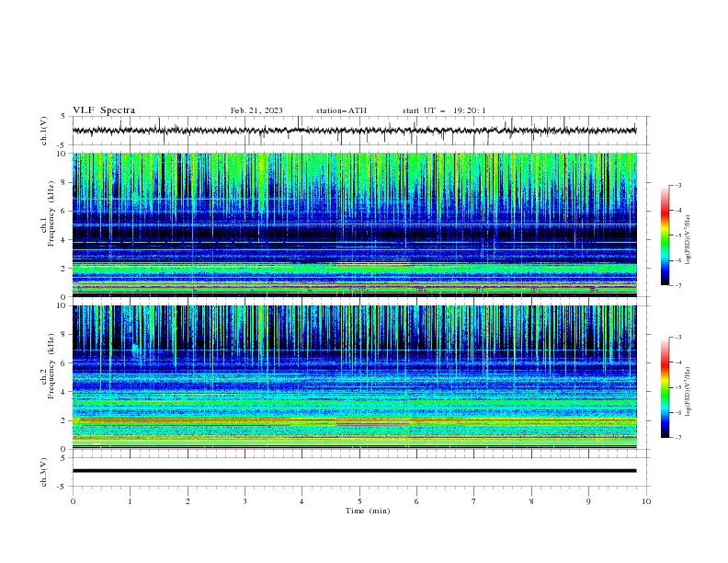Click the "5" volt tick on ch.3(V) axis

pos(63,457)
